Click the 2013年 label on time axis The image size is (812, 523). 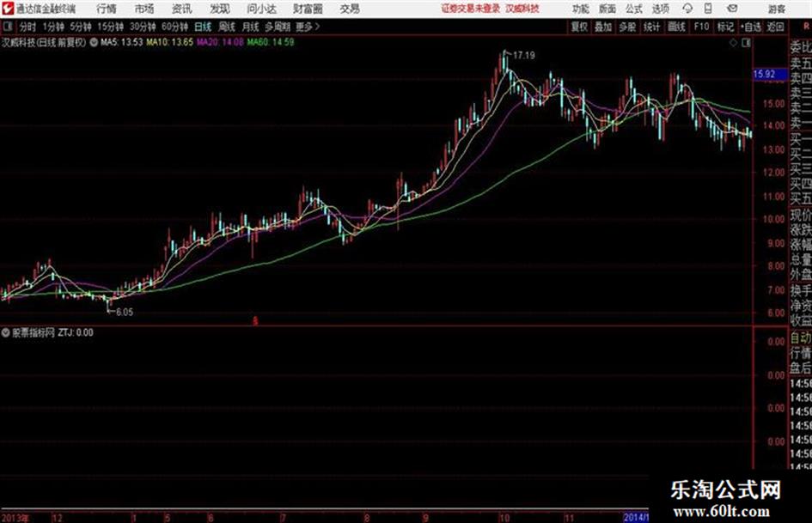[x=15, y=517]
